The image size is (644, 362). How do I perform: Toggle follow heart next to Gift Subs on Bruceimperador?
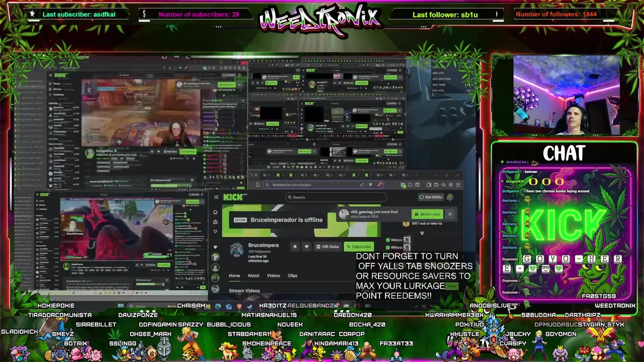coord(306,246)
